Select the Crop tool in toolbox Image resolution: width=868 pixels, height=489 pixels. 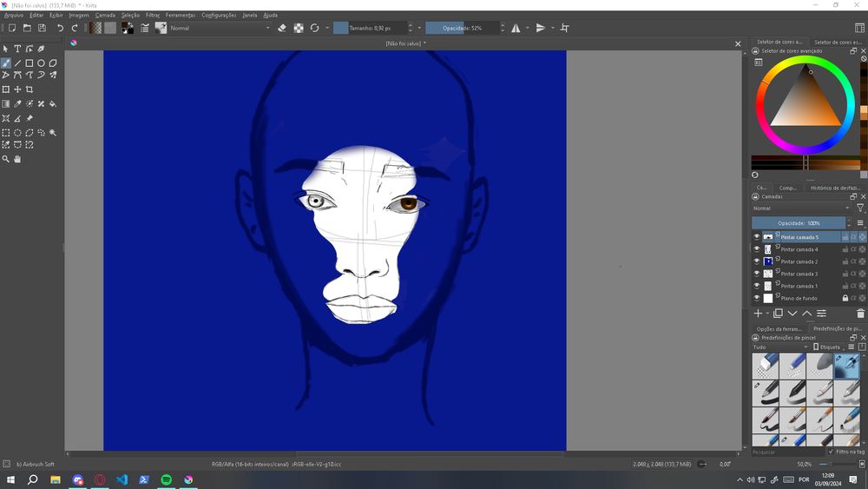pyautogui.click(x=30, y=89)
